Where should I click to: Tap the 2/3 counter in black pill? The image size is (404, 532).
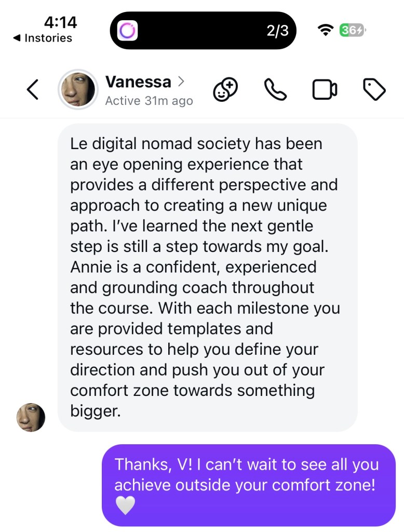pos(277,31)
